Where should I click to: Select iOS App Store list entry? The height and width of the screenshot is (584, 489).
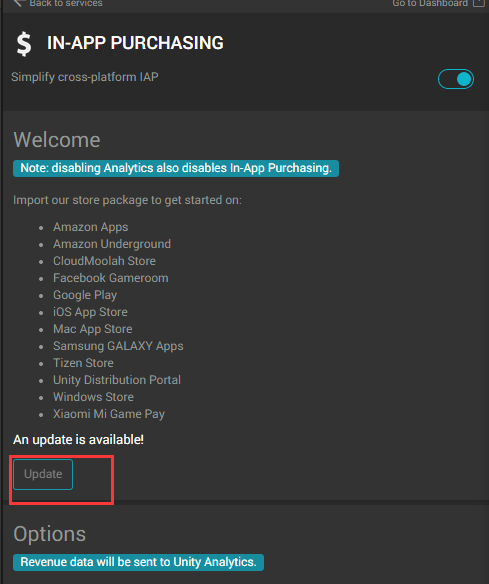[90, 312]
